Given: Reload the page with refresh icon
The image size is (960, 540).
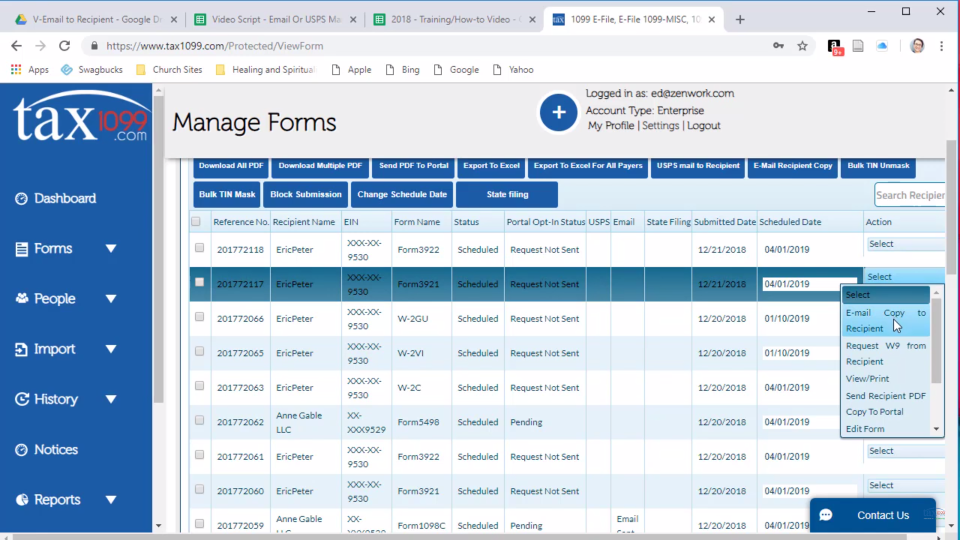Looking at the screenshot, I should point(64,46).
